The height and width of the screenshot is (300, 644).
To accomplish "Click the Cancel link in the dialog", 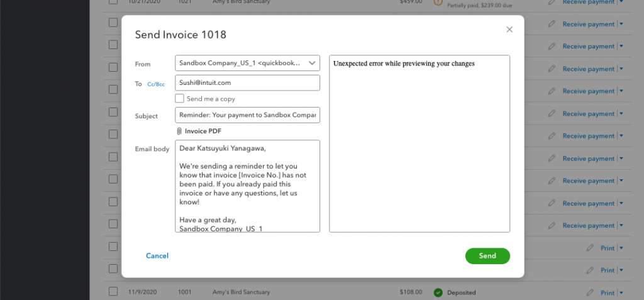I will pyautogui.click(x=157, y=255).
